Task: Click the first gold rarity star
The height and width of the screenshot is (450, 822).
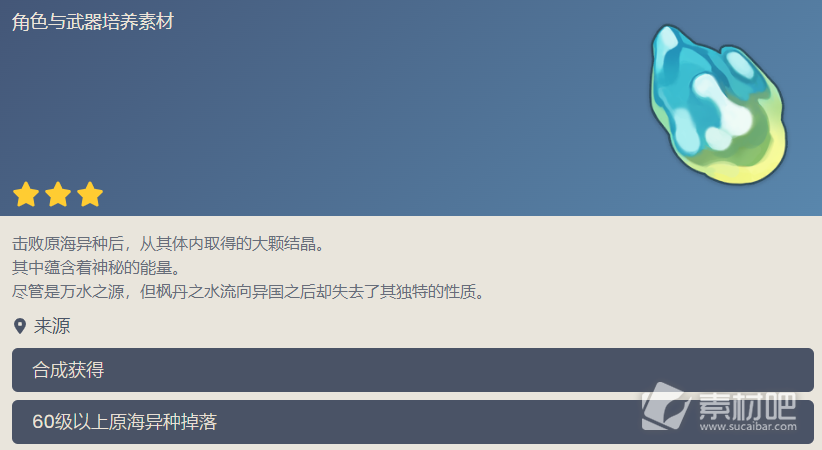Action: click(x=26, y=195)
